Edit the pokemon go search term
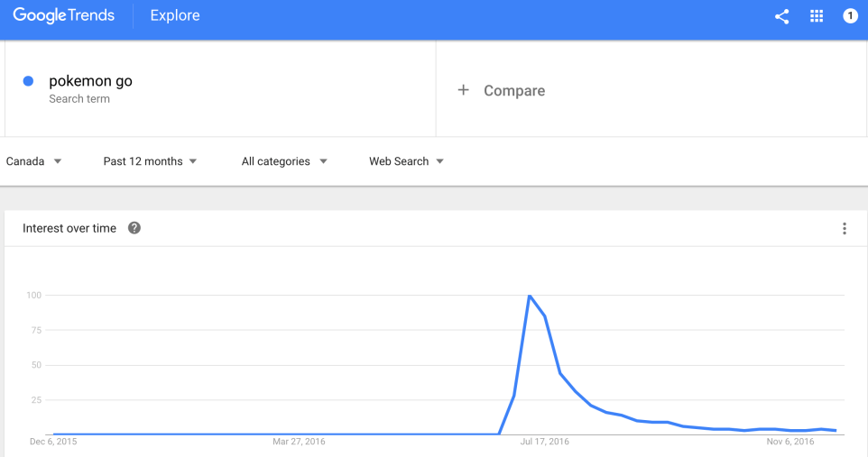Viewport: 868px width, 457px height. pos(90,81)
